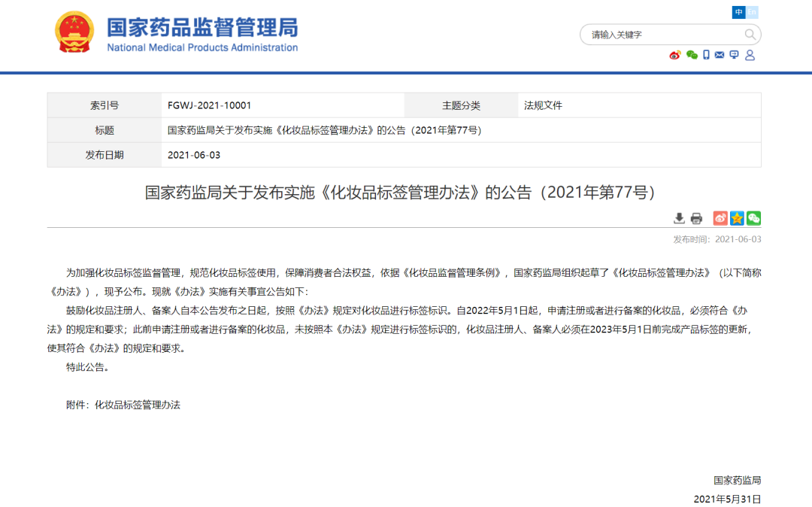
Task: Open the user account icon
Action: coord(750,55)
